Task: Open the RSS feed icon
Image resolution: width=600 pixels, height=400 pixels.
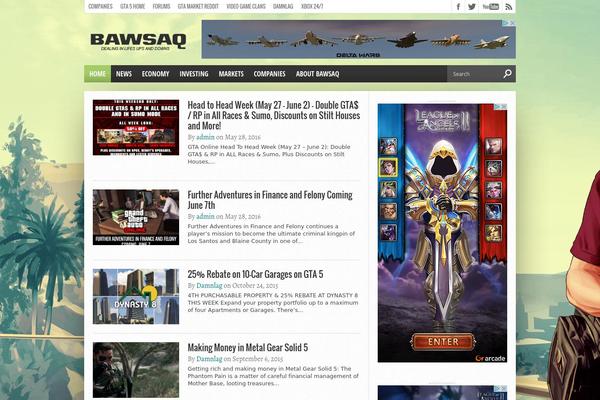Action: pyautogui.click(x=509, y=7)
